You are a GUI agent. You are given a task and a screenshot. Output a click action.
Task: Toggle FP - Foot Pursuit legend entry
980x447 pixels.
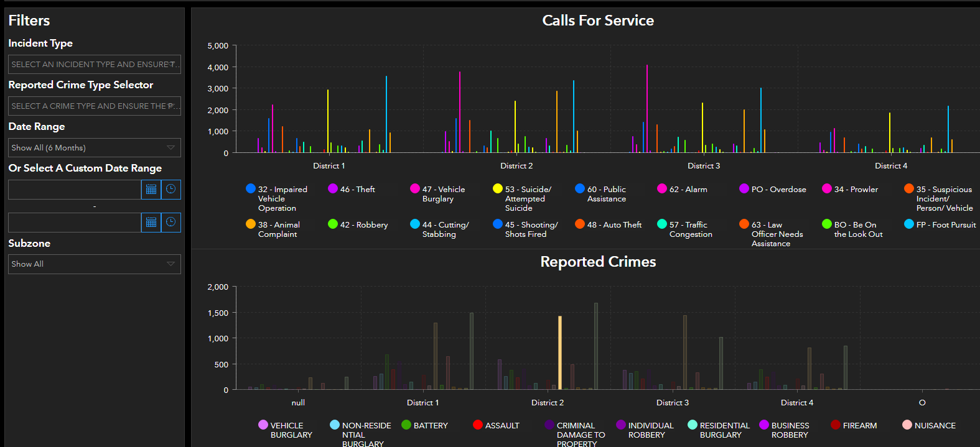tap(940, 224)
